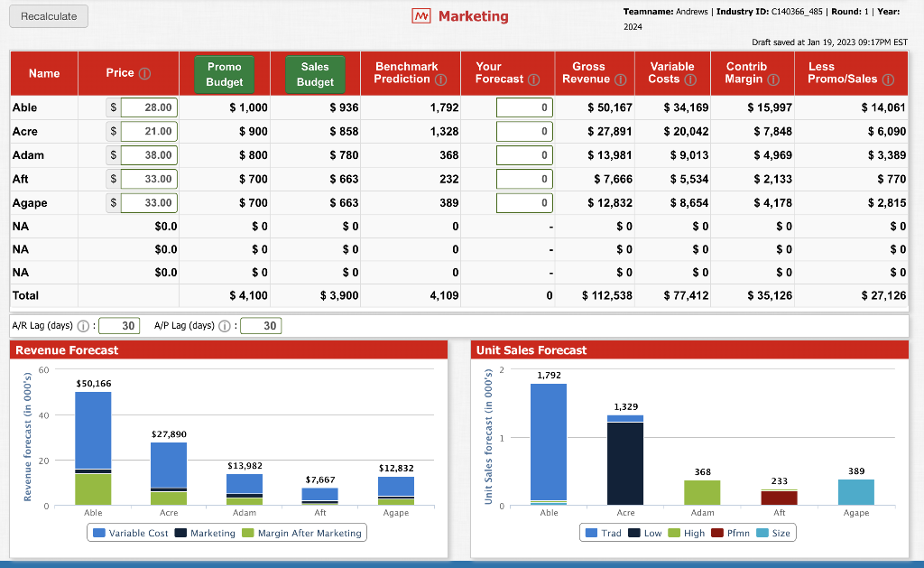Screen dimensions: 924x568
Task: Toggle the Pfmn legend swatch in Unit Sales chart
Action: [x=719, y=534]
